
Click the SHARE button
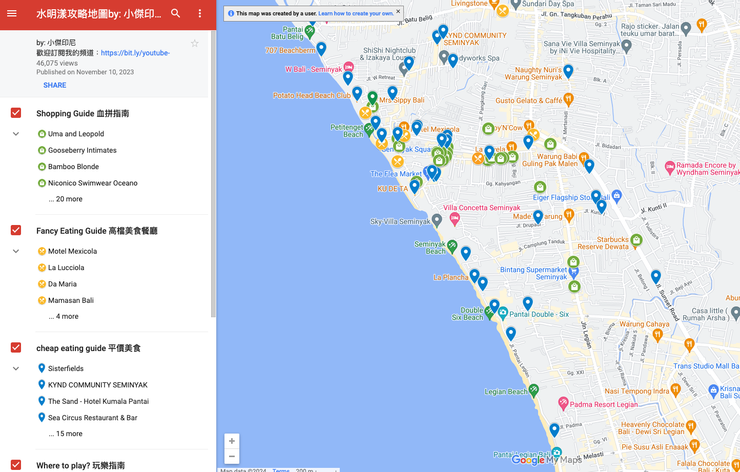[54, 86]
